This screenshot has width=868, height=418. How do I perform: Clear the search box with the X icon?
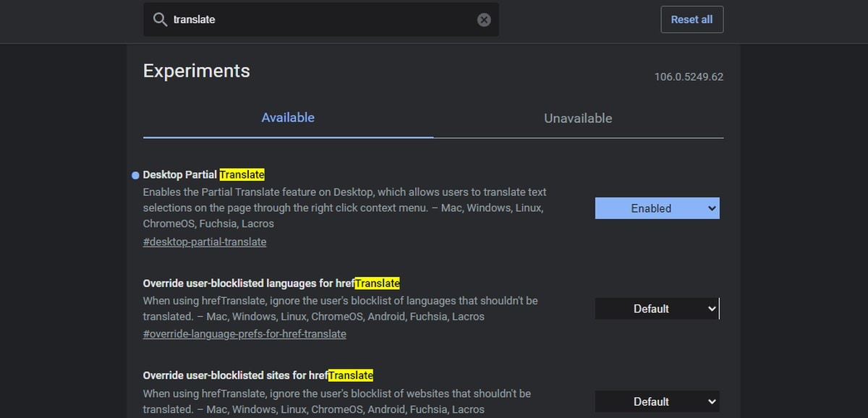point(484,20)
